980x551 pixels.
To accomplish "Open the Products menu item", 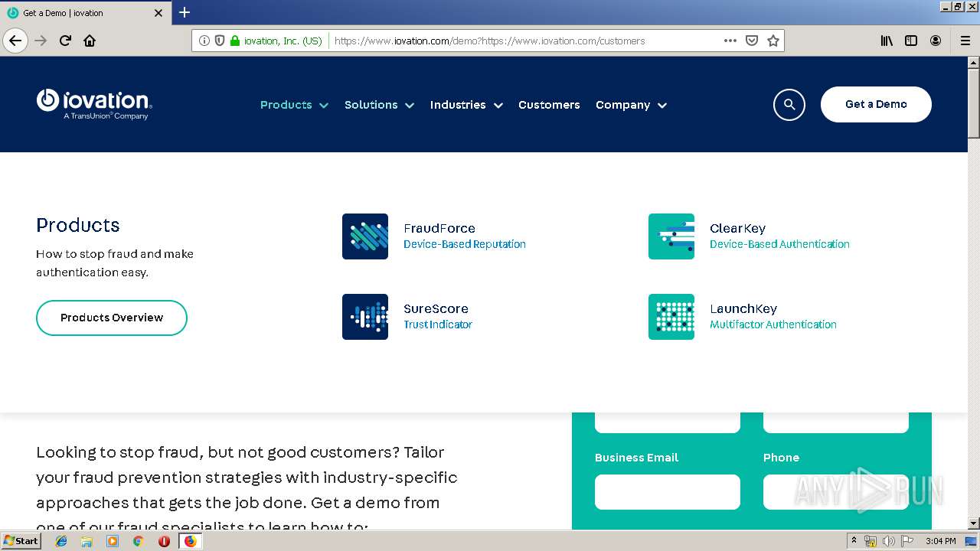I will click(286, 105).
